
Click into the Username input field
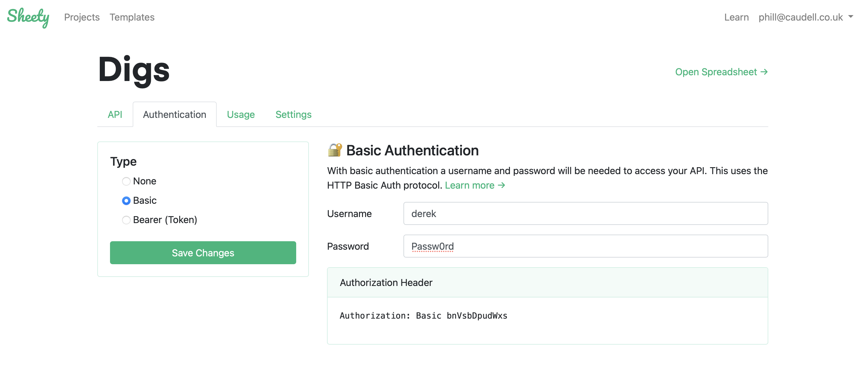pyautogui.click(x=585, y=214)
